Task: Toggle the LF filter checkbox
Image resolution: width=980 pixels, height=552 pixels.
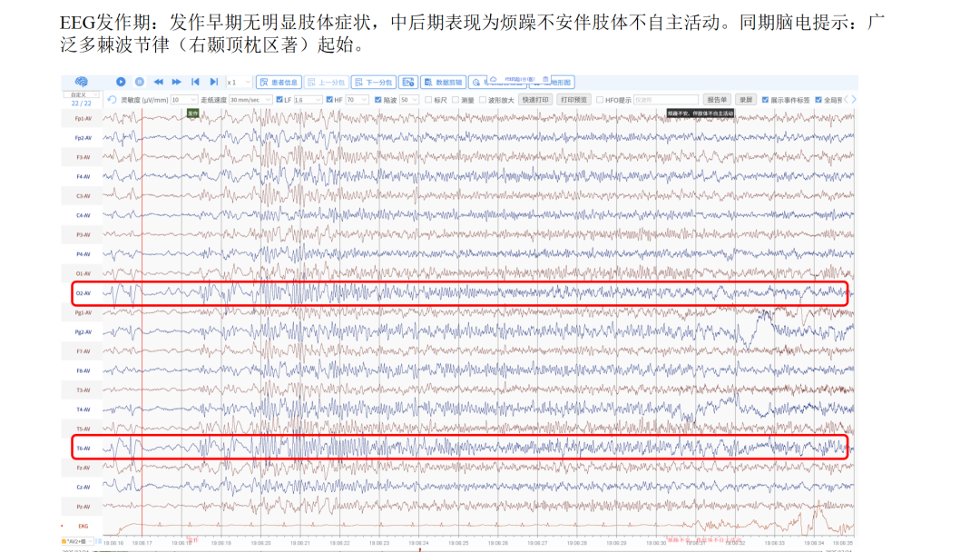Action: (279, 100)
